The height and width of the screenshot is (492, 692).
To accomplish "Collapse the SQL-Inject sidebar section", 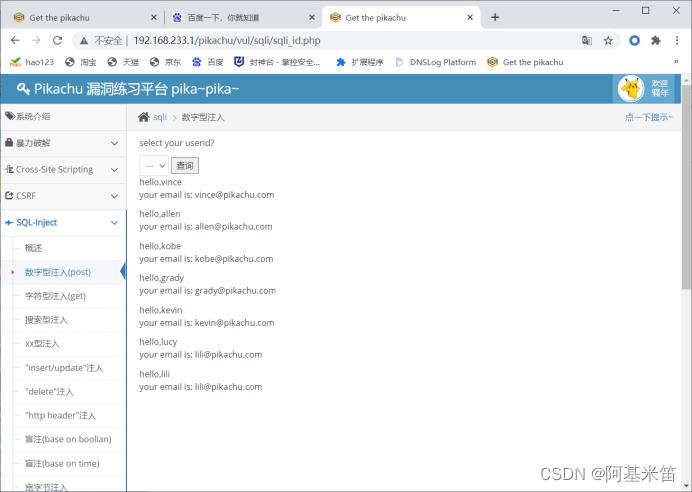I will pos(64,222).
